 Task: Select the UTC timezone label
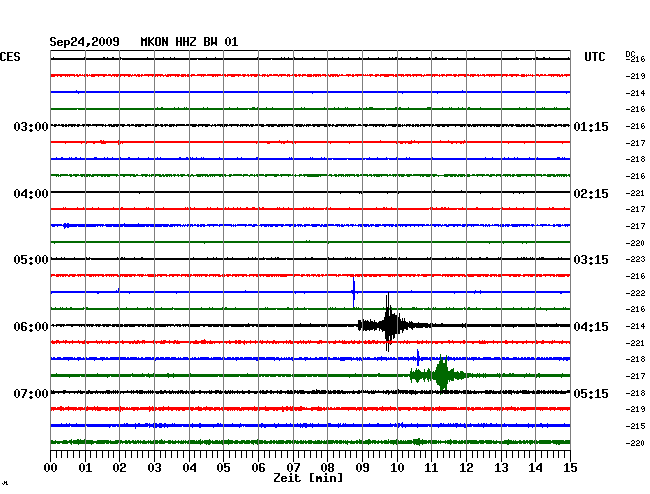[594, 57]
